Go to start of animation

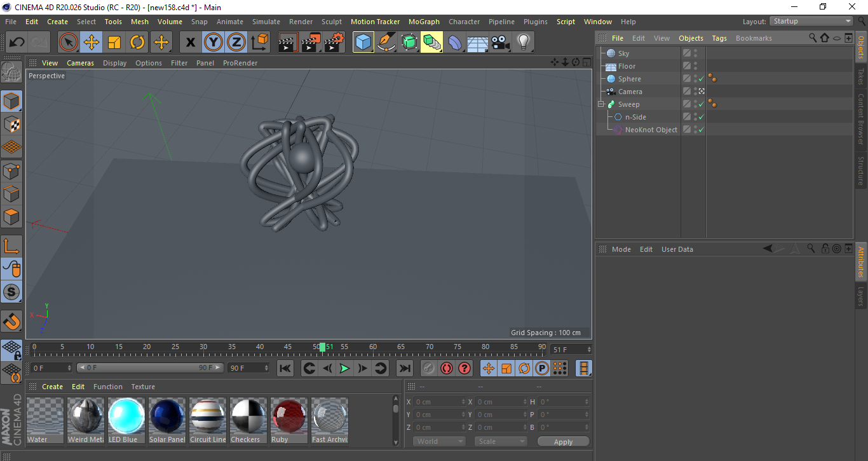click(285, 368)
